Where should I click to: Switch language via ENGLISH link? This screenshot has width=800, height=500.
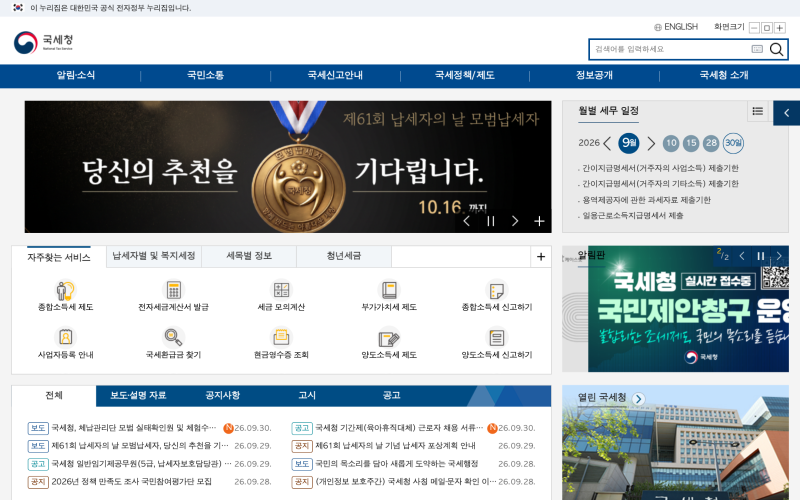[x=676, y=27]
